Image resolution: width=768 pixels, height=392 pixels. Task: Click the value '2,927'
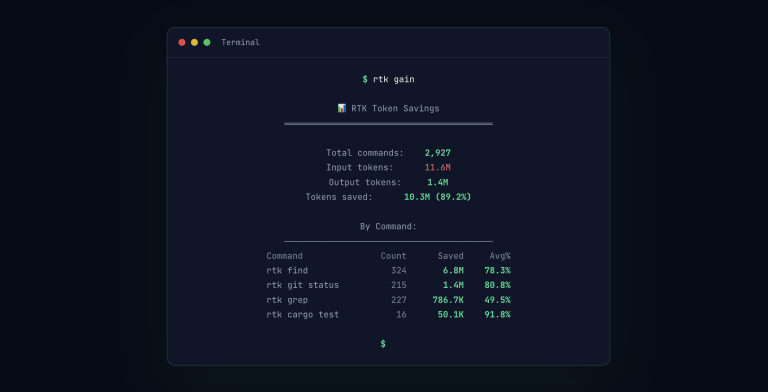(x=437, y=153)
